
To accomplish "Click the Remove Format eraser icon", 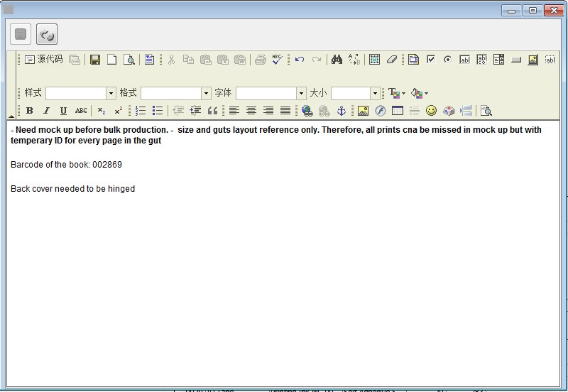I will pyautogui.click(x=392, y=60).
